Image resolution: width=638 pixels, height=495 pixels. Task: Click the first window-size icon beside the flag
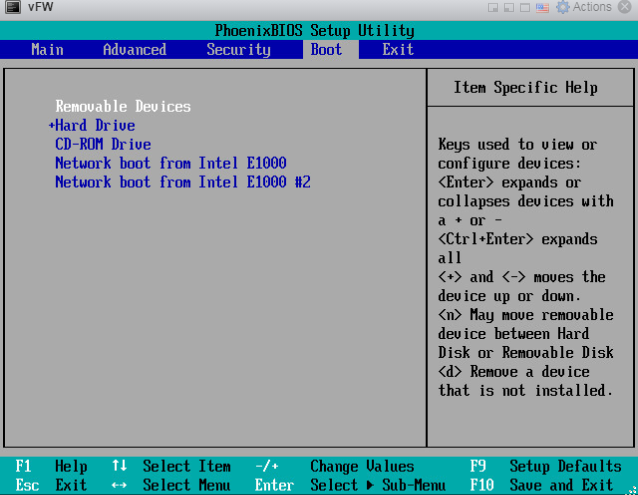click(493, 8)
